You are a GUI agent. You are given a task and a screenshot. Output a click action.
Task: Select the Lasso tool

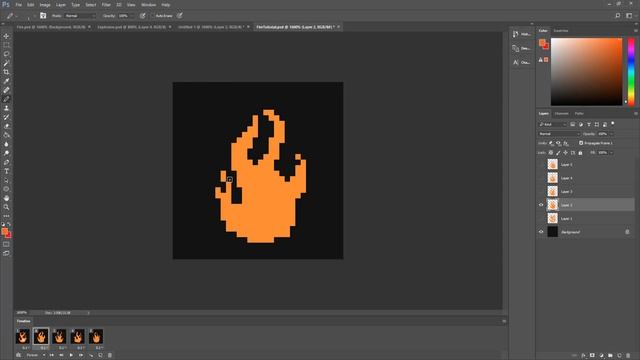6,54
